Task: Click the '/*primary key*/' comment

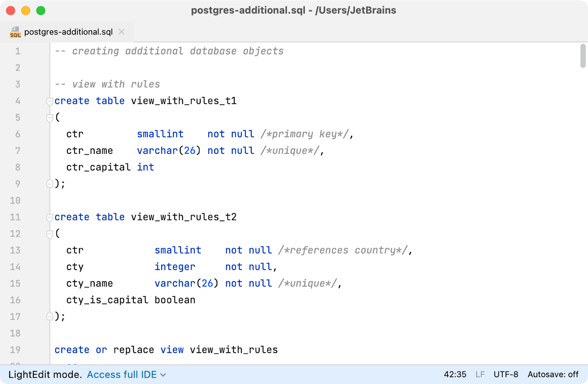Action: pos(304,134)
